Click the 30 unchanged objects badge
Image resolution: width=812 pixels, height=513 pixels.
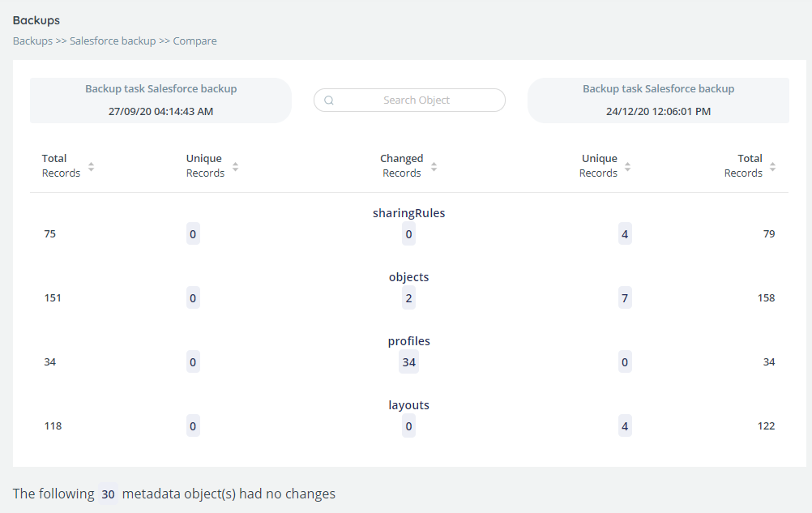(108, 494)
